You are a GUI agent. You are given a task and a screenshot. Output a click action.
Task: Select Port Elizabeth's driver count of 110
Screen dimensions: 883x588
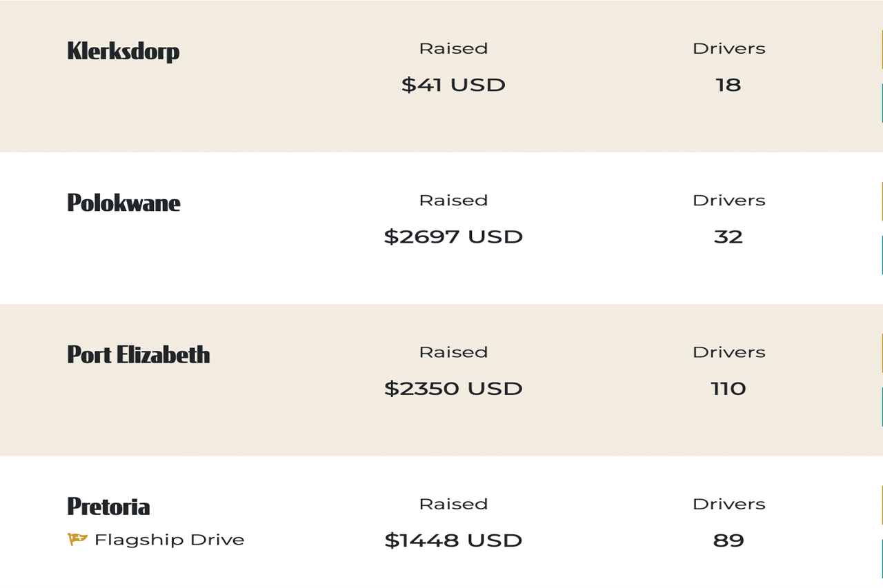click(x=728, y=388)
